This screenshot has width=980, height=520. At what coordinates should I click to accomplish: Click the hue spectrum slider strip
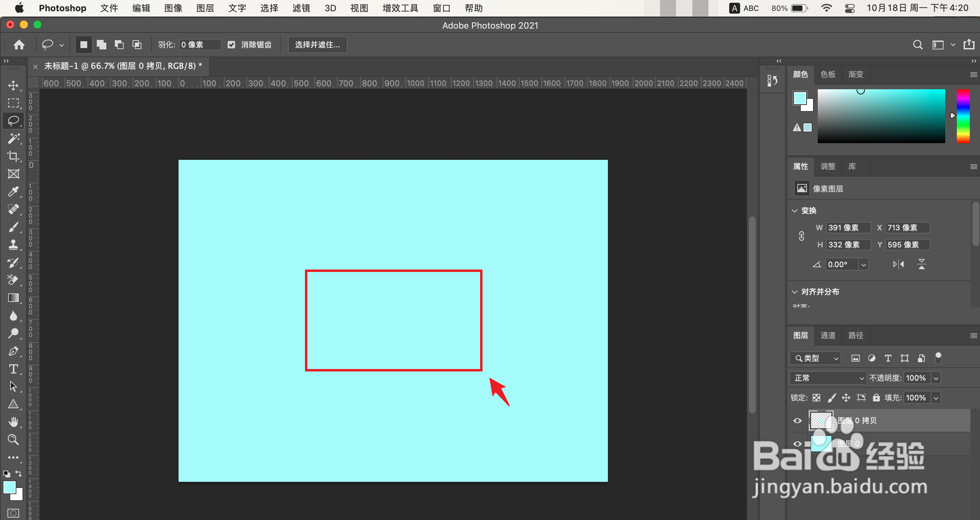click(963, 116)
